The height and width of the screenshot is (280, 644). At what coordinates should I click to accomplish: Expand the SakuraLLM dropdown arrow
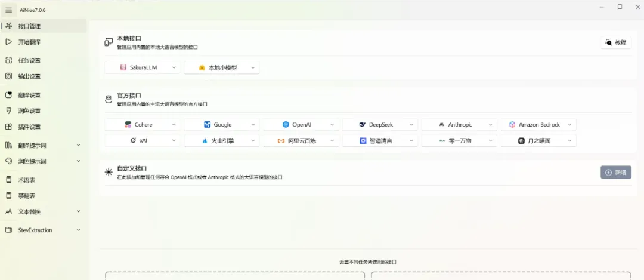click(174, 67)
